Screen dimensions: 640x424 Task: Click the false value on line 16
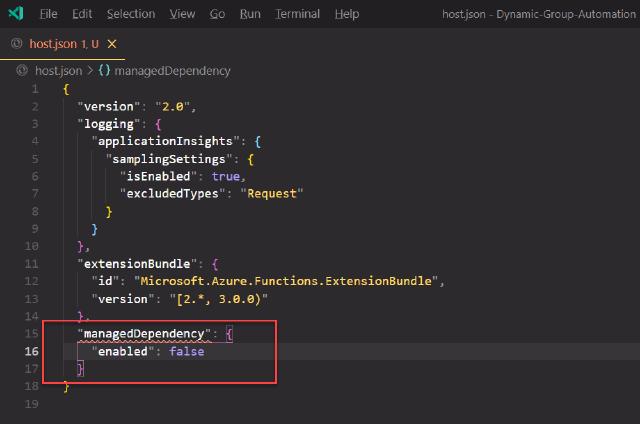point(187,351)
